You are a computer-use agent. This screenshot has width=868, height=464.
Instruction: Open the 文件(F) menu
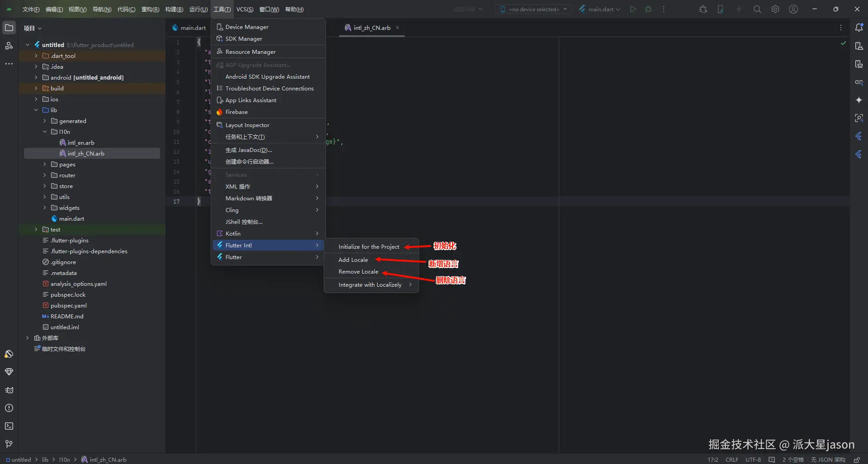point(31,9)
